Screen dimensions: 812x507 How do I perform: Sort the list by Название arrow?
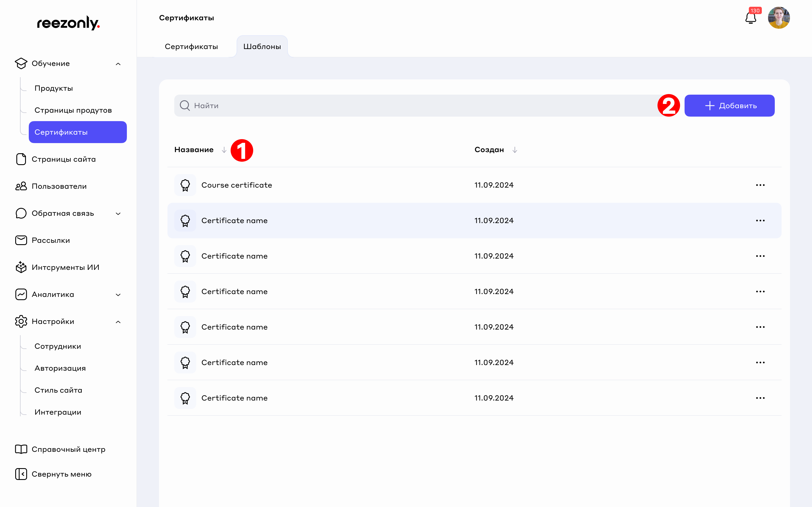[x=224, y=150]
